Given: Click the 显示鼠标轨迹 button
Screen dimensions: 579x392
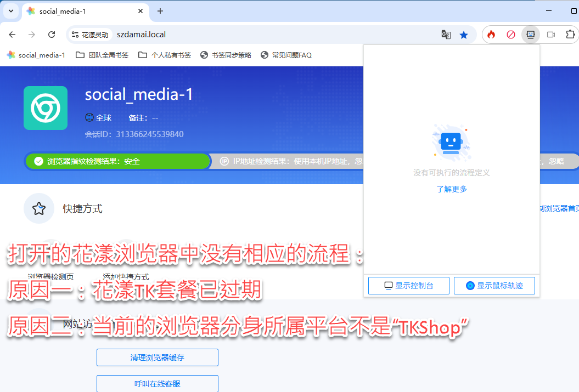Looking at the screenshot, I should (494, 286).
